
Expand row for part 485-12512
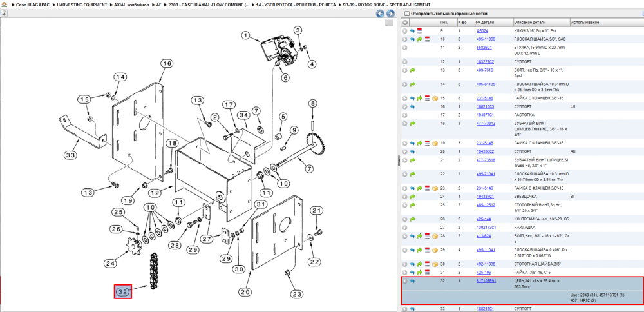tap(405, 205)
